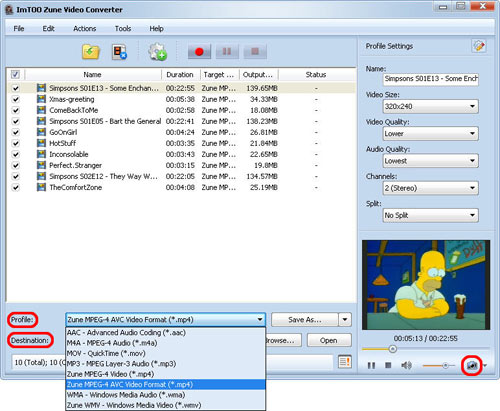Open the Help menu

tap(156, 29)
